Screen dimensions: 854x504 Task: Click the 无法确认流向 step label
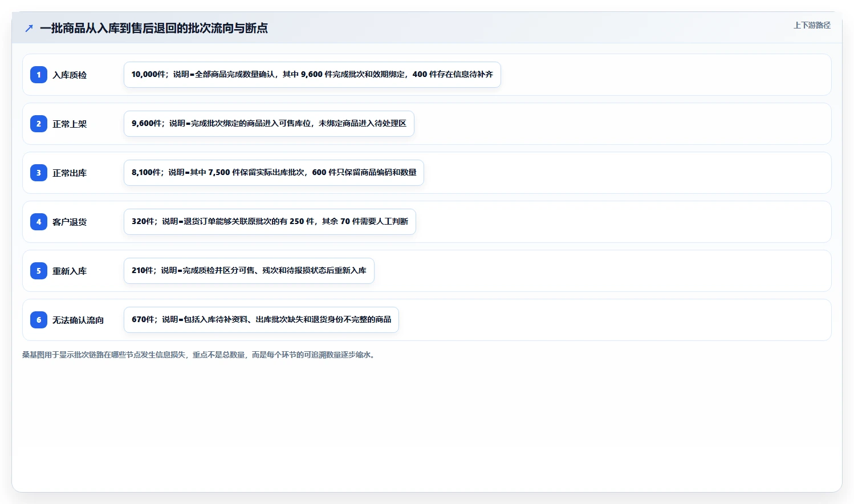coord(78,320)
